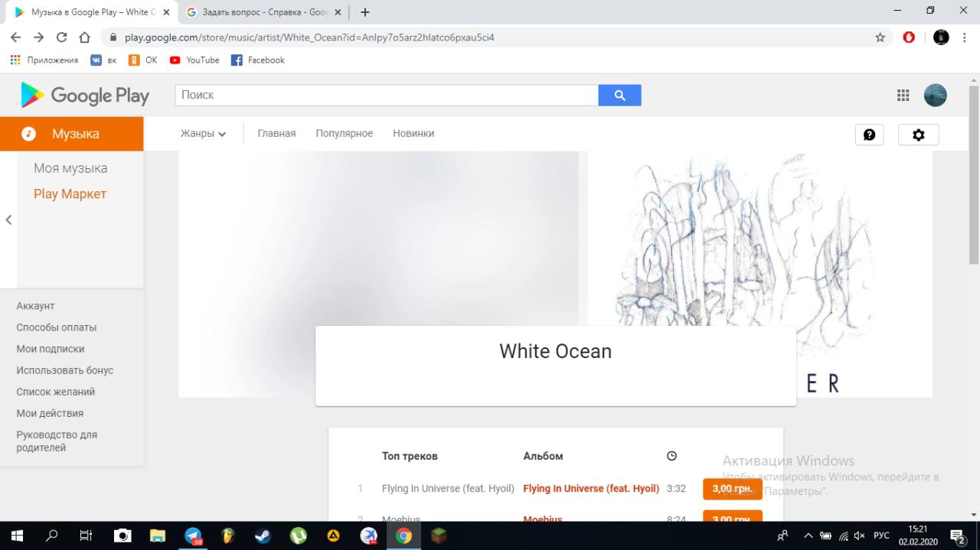Show hidden system tray icons

[x=808, y=535]
